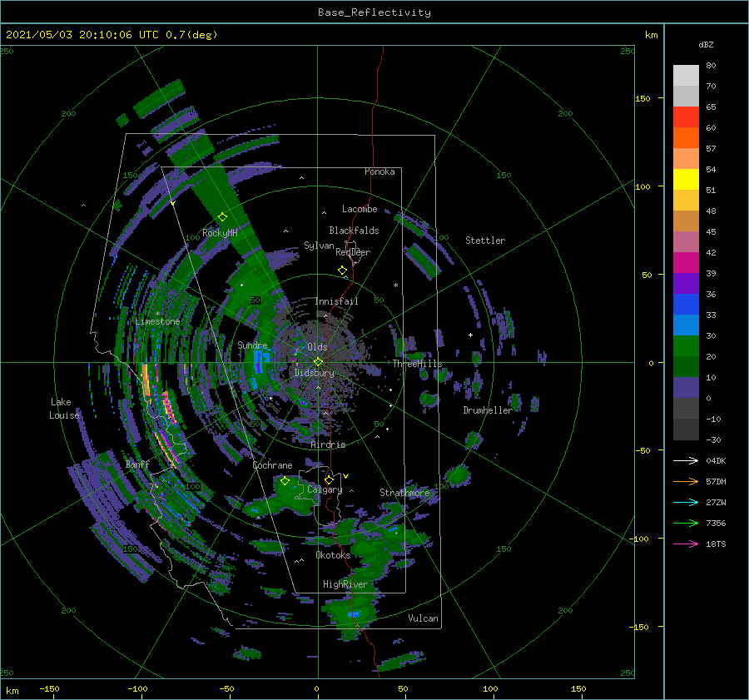
Task: Click the Sylvan label on map
Action: point(319,246)
